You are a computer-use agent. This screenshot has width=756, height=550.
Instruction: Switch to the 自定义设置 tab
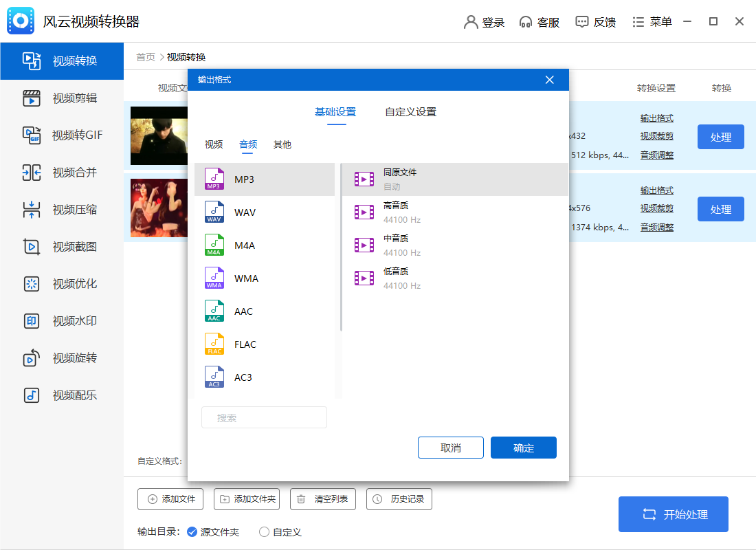(410, 111)
